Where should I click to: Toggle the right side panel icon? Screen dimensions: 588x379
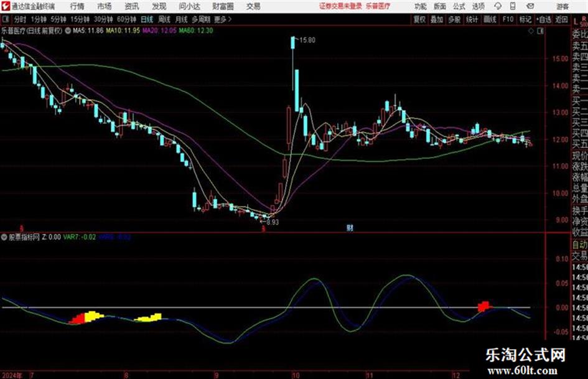540,31
